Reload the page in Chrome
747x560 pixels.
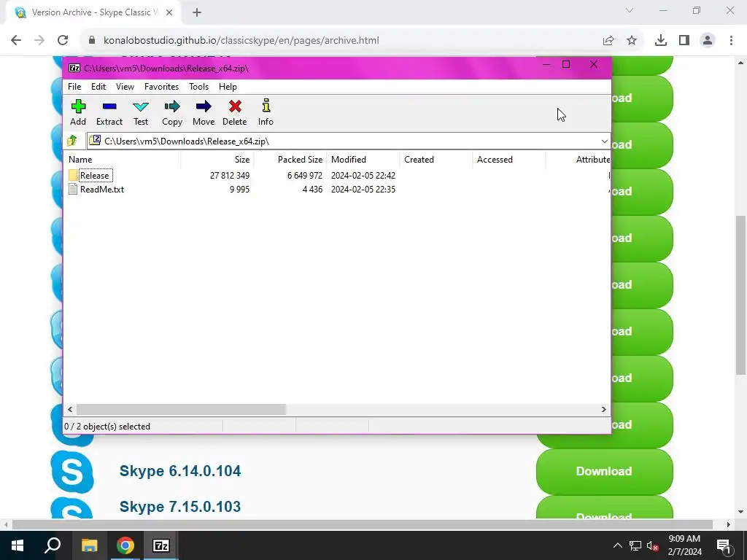[x=63, y=41]
